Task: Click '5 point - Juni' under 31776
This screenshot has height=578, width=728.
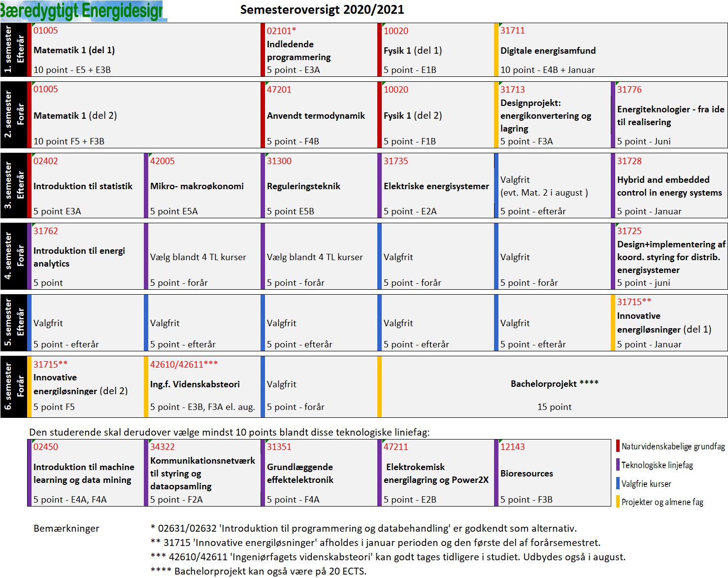Action: point(644,141)
